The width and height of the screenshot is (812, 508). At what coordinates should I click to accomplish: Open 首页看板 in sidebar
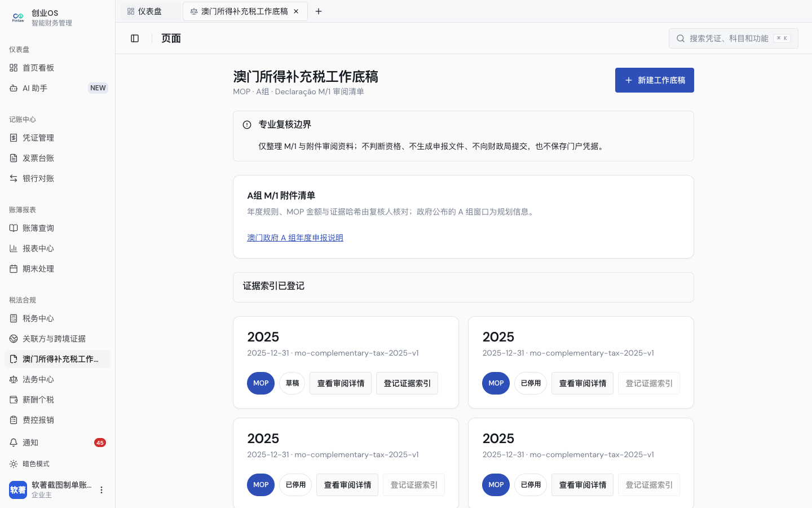point(58,68)
